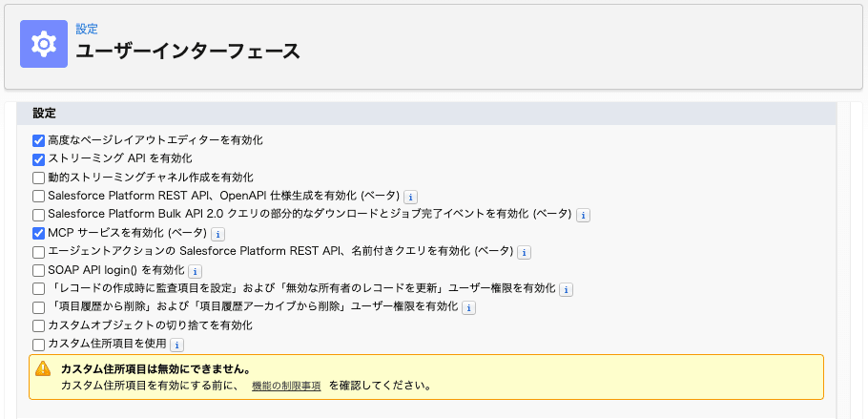This screenshot has height=419, width=868.
Task: Click the ストリーミング API を有効化 label
Action: [x=120, y=158]
